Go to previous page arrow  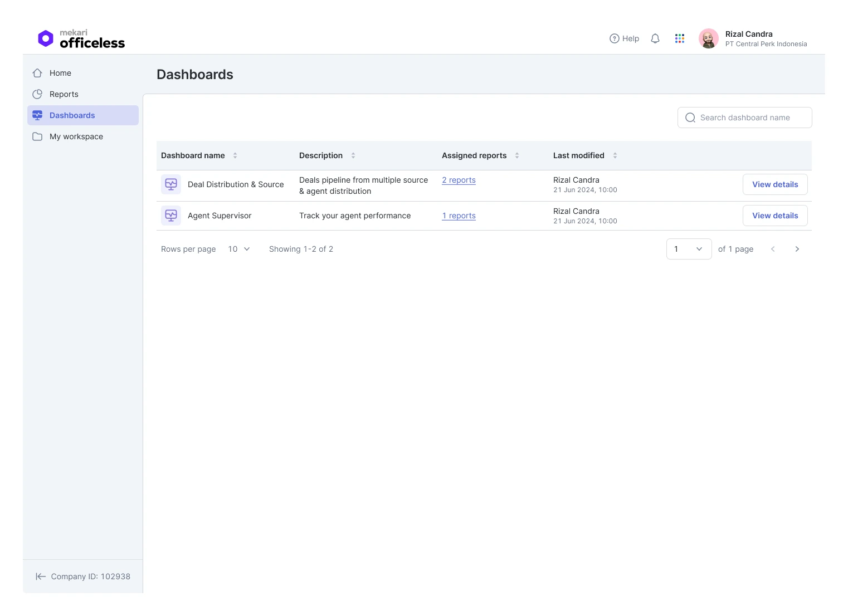click(x=773, y=249)
